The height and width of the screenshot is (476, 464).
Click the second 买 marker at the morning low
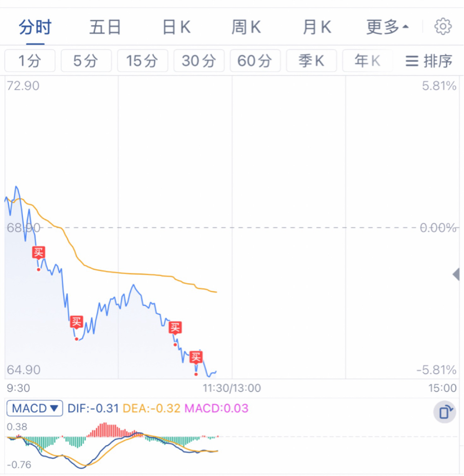click(77, 322)
